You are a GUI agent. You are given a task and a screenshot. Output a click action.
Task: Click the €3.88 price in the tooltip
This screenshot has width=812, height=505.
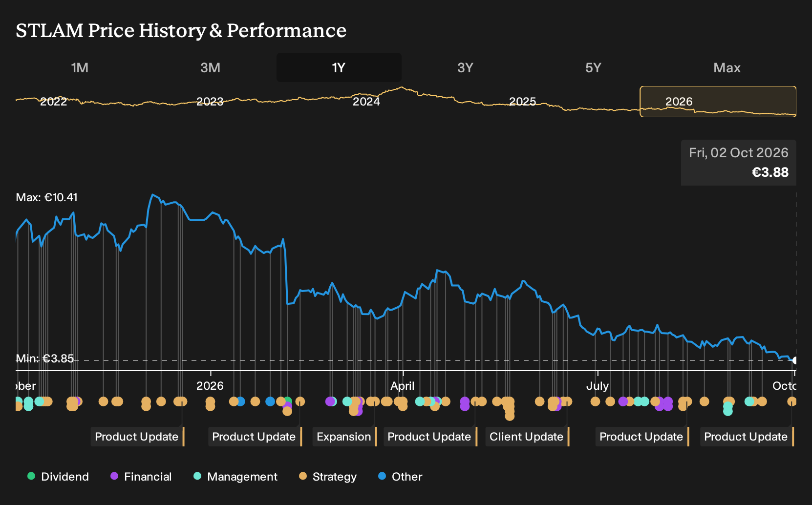(770, 172)
